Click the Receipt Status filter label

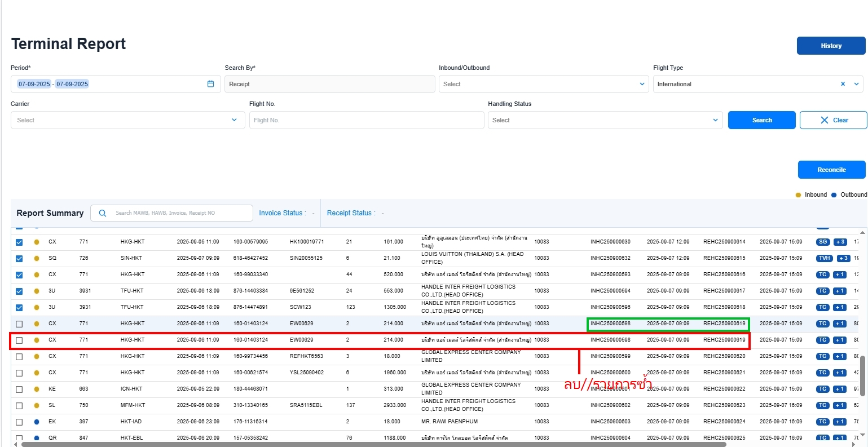[x=350, y=213]
